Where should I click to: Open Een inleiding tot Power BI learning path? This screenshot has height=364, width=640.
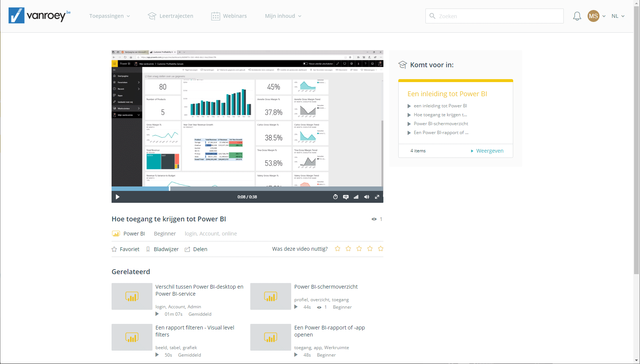tap(447, 94)
